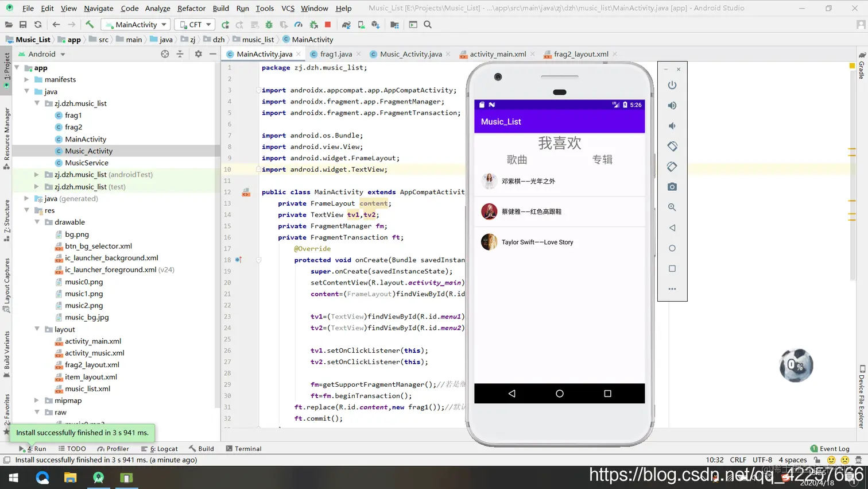Rotate emulator left icon

tap(672, 146)
